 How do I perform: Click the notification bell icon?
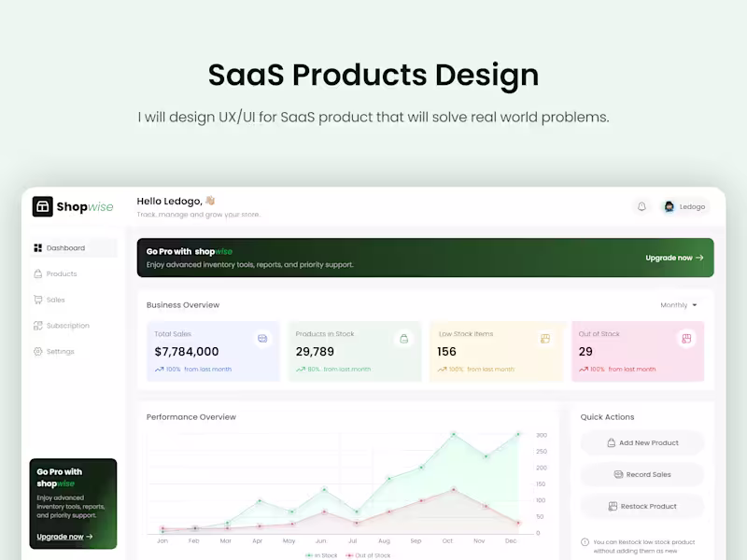(x=641, y=206)
